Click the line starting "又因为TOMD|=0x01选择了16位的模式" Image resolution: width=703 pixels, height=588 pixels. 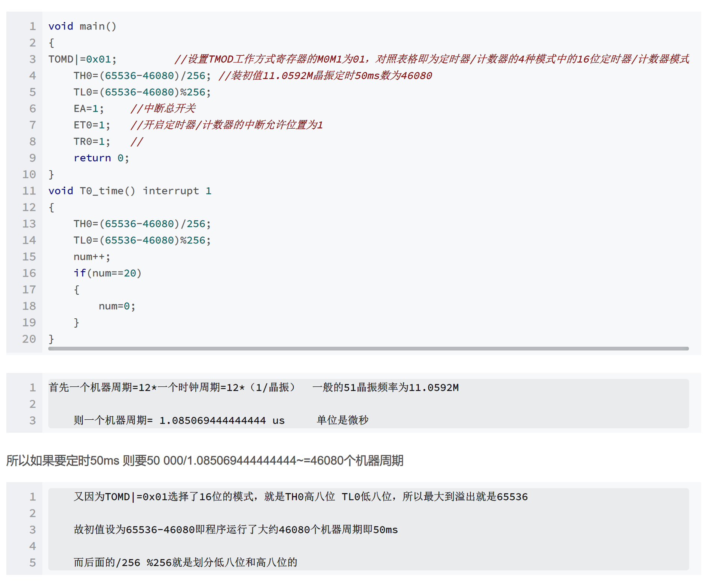click(300, 496)
